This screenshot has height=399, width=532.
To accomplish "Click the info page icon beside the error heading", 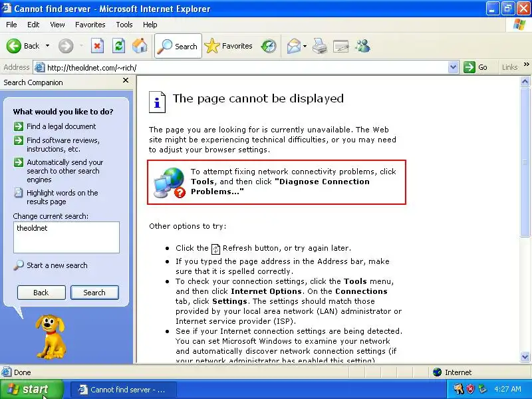I will 157,102.
